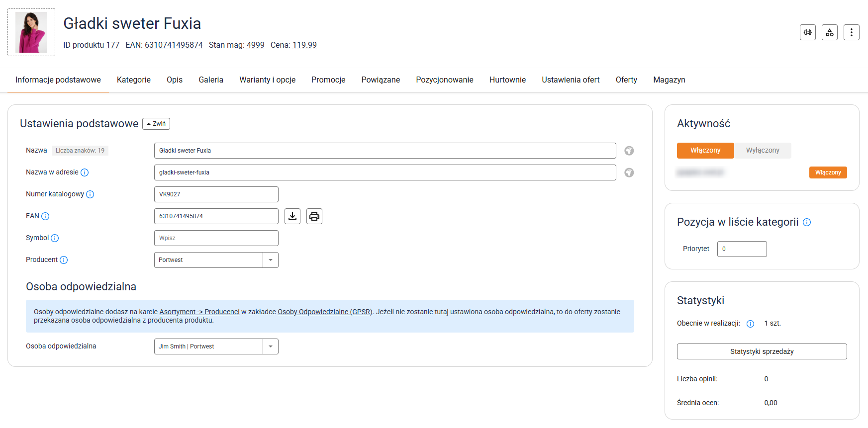Screen dimensions: 868x428
Task: Show info tooltip for Numer katalogowy
Action: pos(90,194)
